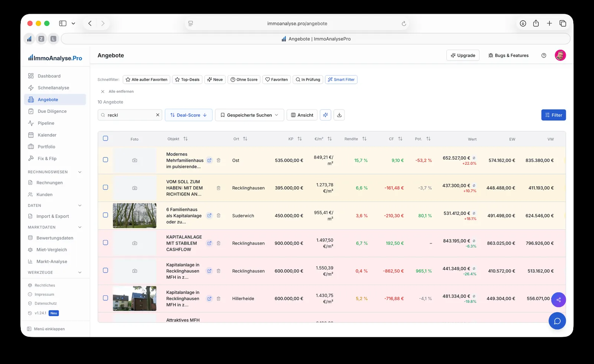Open the 6 Familienhaus listing photo thumbnail

(134, 216)
